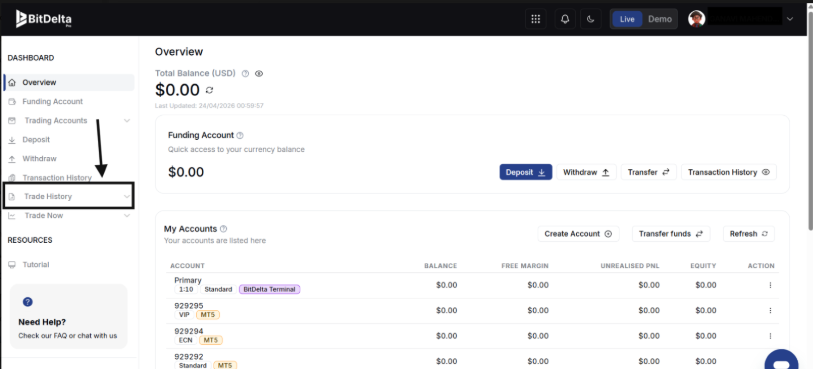Image resolution: width=813 pixels, height=369 pixels.
Task: Click the Funding Account info icon
Action: pyautogui.click(x=240, y=135)
